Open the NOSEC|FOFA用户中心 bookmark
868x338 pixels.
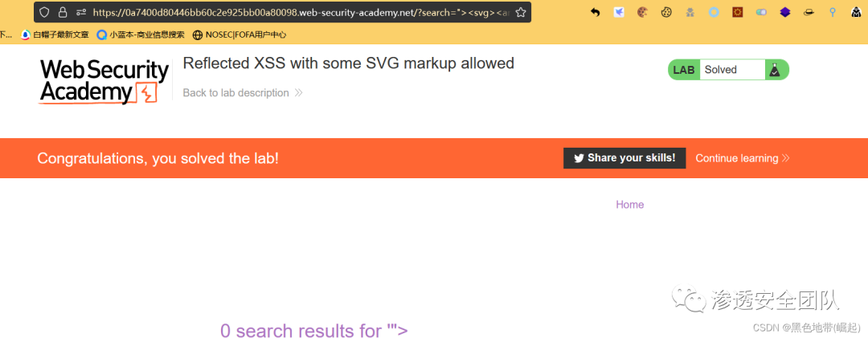point(240,35)
